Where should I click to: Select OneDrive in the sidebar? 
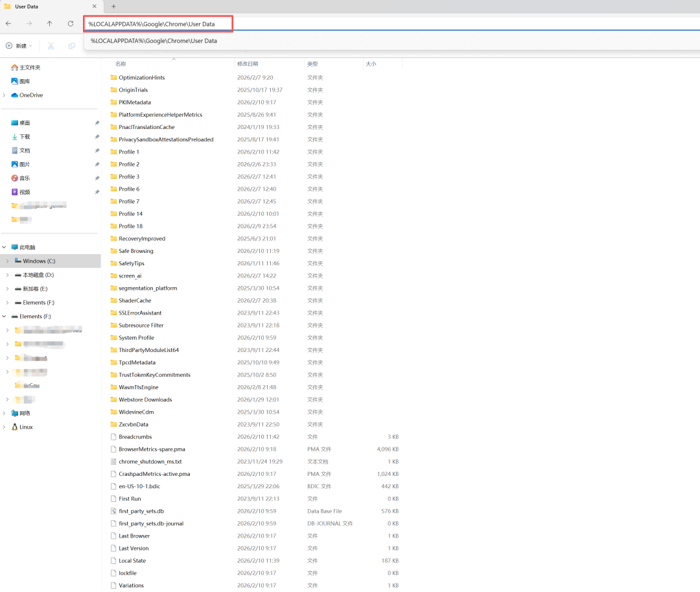point(27,95)
